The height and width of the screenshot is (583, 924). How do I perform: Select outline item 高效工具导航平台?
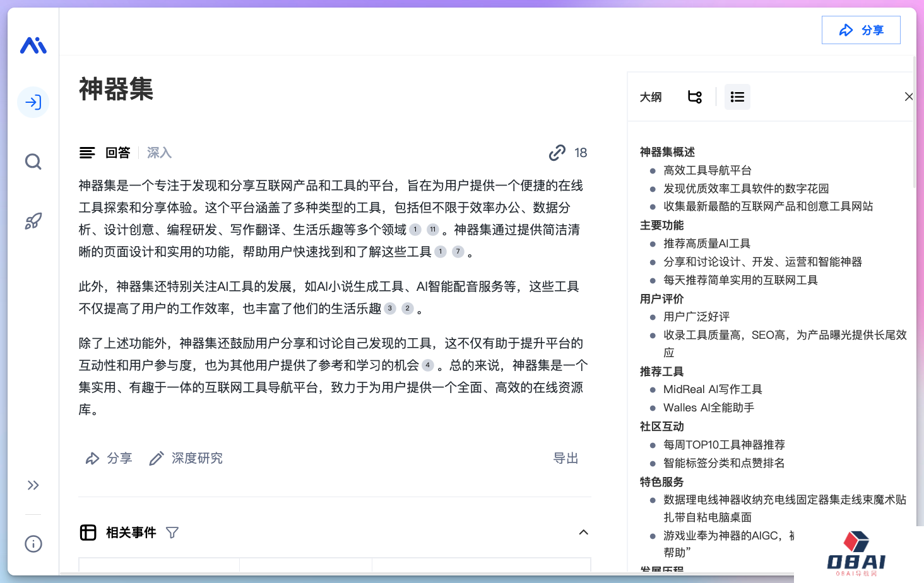pos(707,170)
